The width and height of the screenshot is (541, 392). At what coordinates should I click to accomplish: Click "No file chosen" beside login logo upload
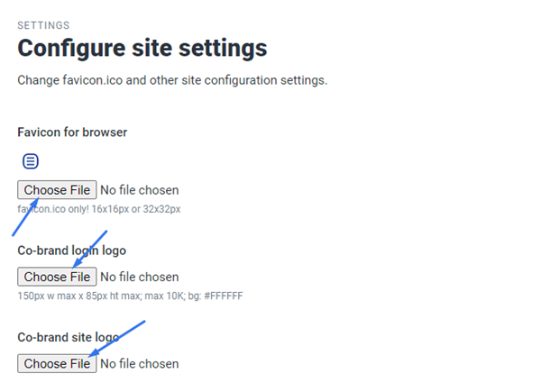[139, 277]
